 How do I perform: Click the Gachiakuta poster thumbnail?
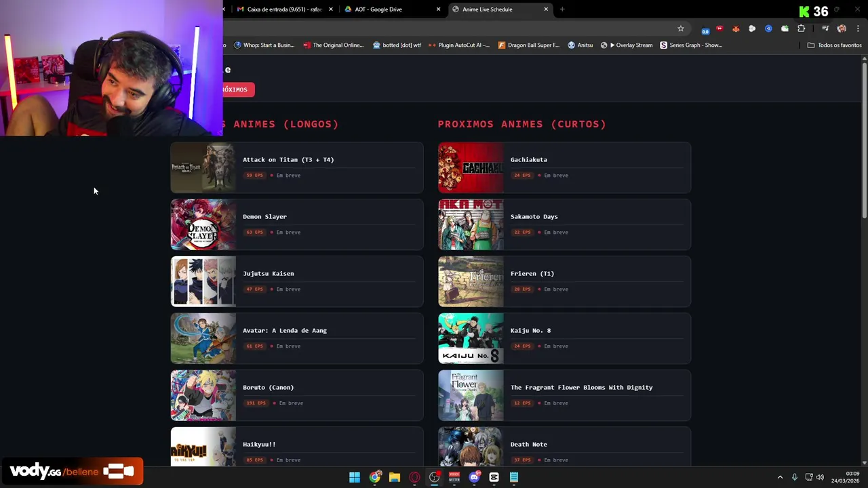[x=471, y=168]
